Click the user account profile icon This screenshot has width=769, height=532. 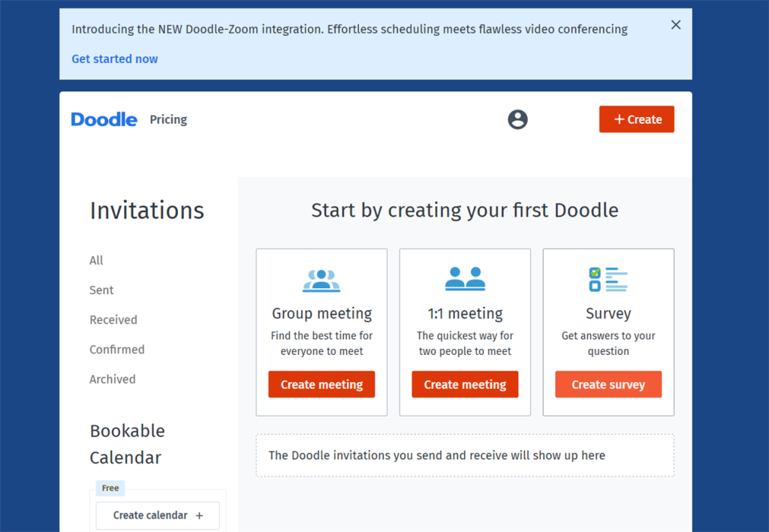click(x=517, y=119)
